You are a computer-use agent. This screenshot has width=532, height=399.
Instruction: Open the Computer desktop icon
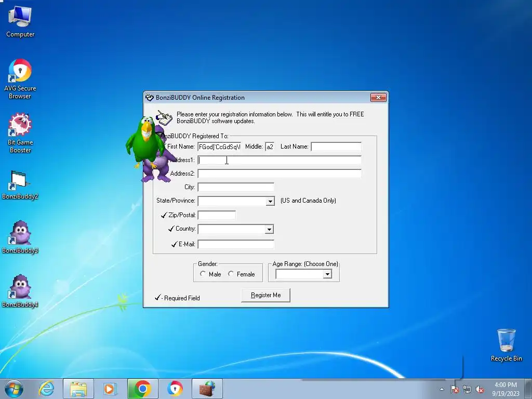20,22
